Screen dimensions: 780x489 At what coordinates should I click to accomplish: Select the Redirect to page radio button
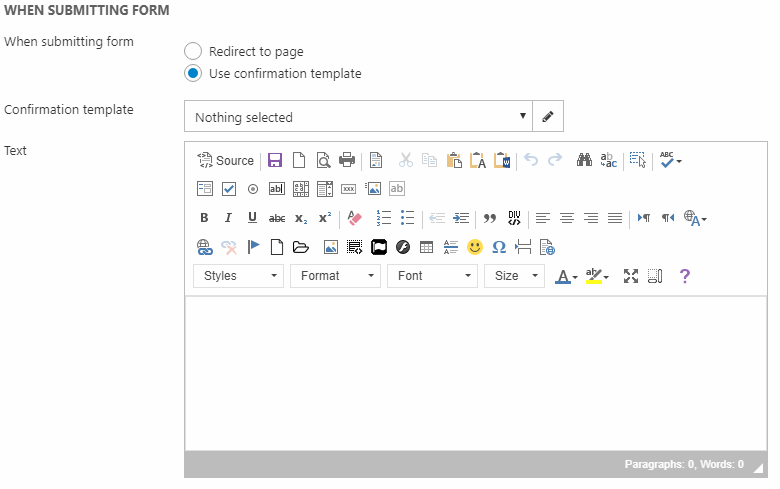[193, 51]
